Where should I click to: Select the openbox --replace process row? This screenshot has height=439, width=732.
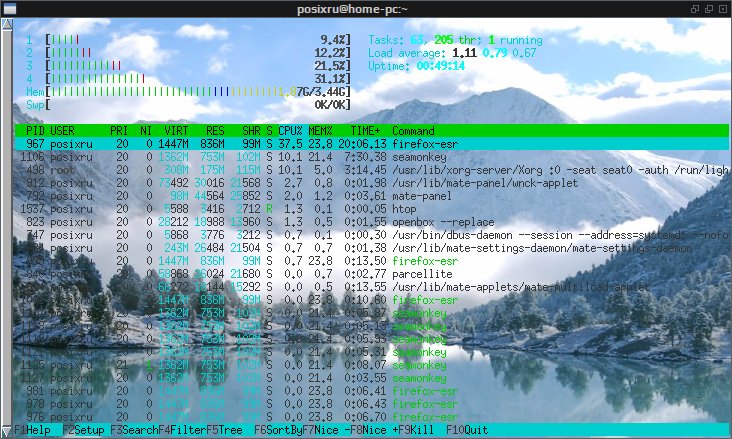pyautogui.click(x=372, y=222)
